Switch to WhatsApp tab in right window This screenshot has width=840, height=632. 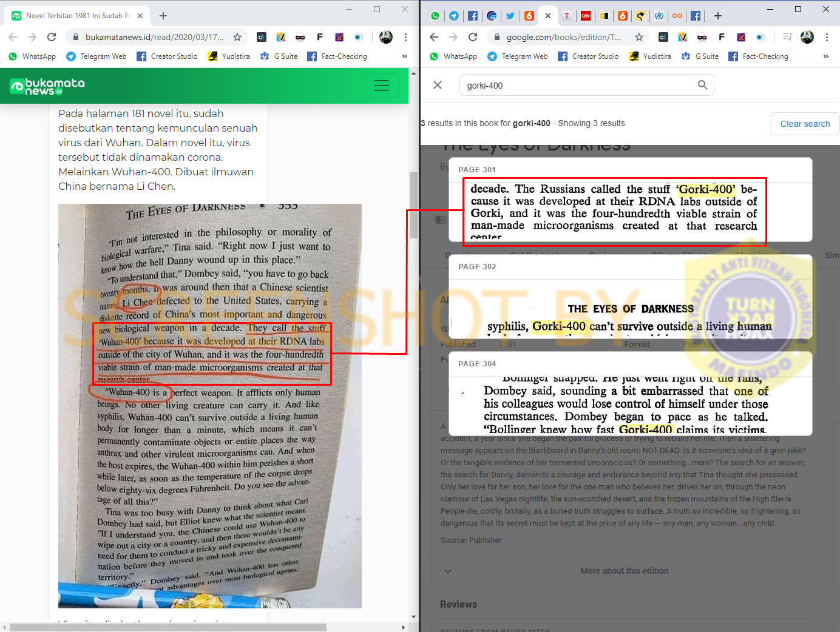click(435, 16)
